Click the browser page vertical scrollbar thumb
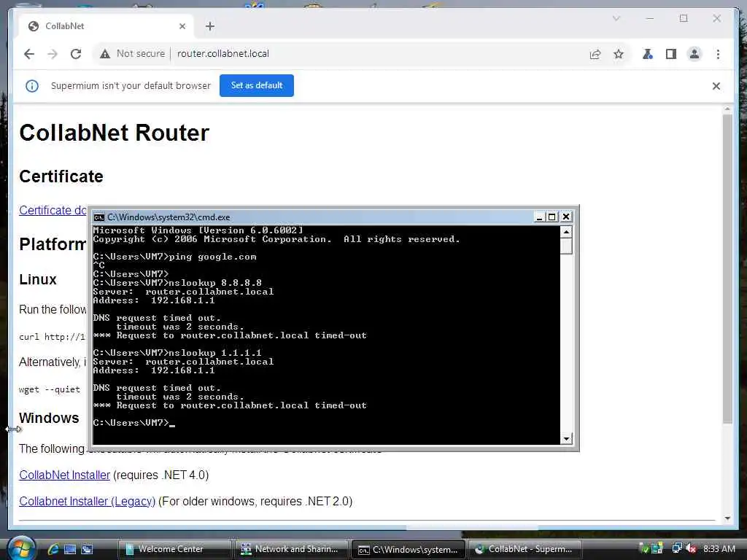The image size is (747, 560). (727, 268)
